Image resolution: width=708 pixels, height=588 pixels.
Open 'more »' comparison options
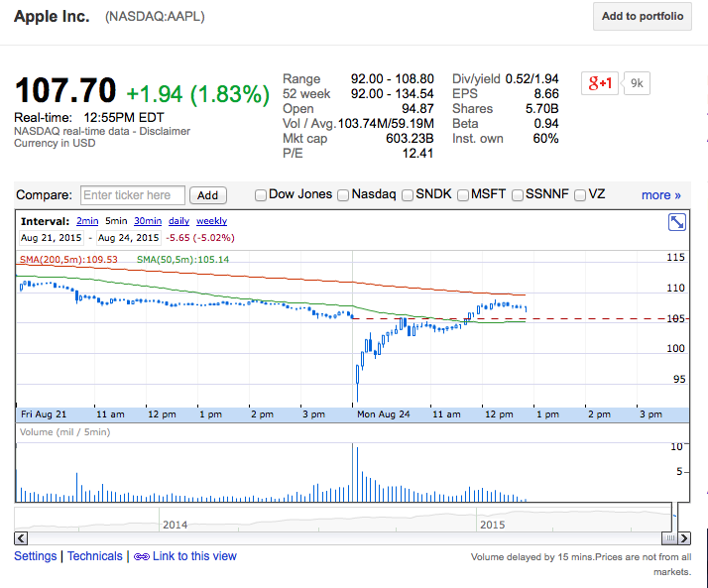click(661, 195)
